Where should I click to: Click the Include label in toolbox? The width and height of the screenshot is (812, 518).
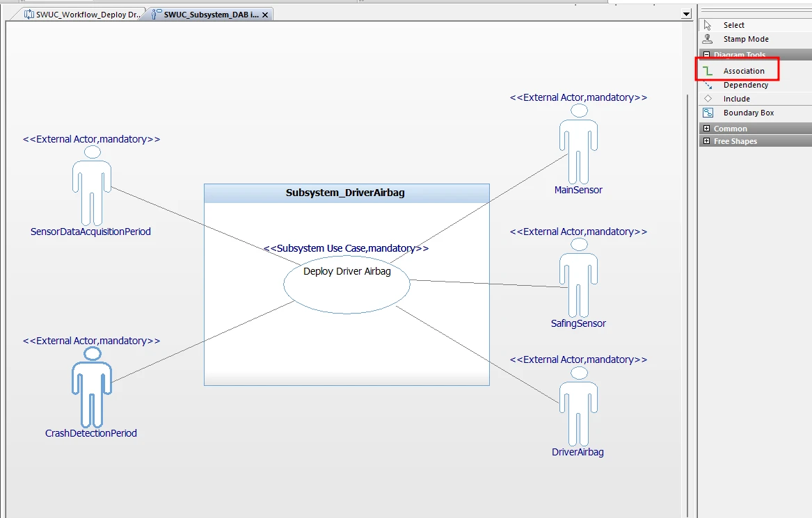click(736, 99)
